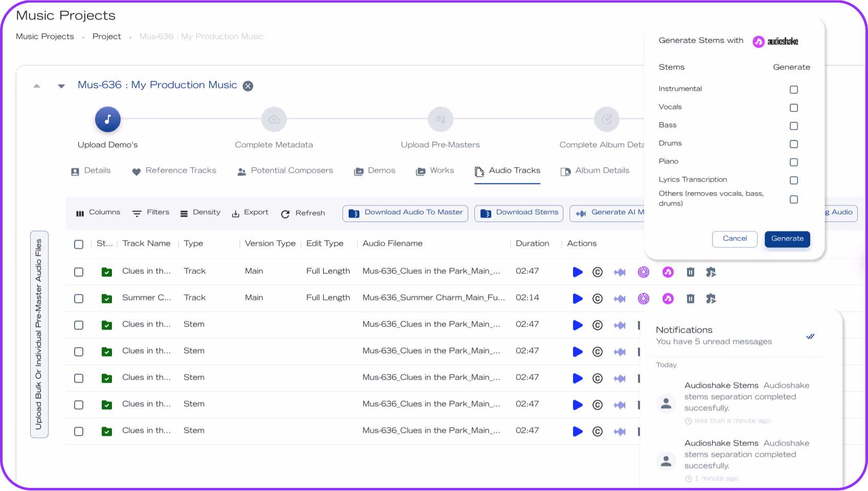The height and width of the screenshot is (491, 868).
Task: Click the Audioshake logo in stems popup
Action: (x=775, y=41)
